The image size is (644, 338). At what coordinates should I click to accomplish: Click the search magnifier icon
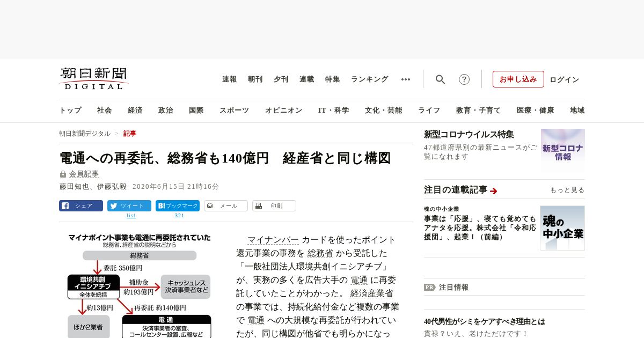click(x=440, y=79)
